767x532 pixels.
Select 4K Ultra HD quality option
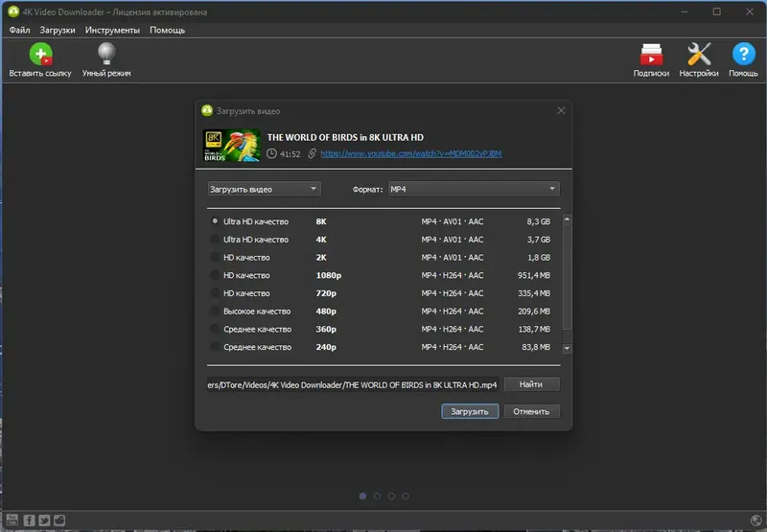(x=215, y=239)
